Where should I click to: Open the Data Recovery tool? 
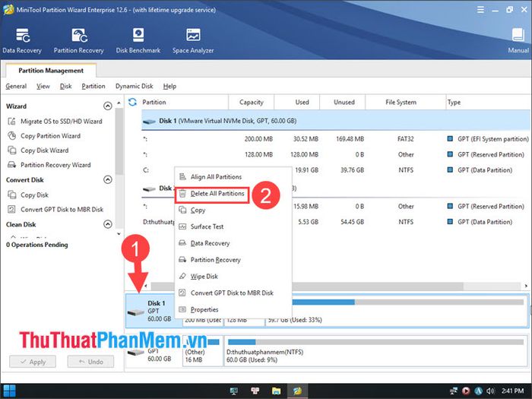pos(22,41)
